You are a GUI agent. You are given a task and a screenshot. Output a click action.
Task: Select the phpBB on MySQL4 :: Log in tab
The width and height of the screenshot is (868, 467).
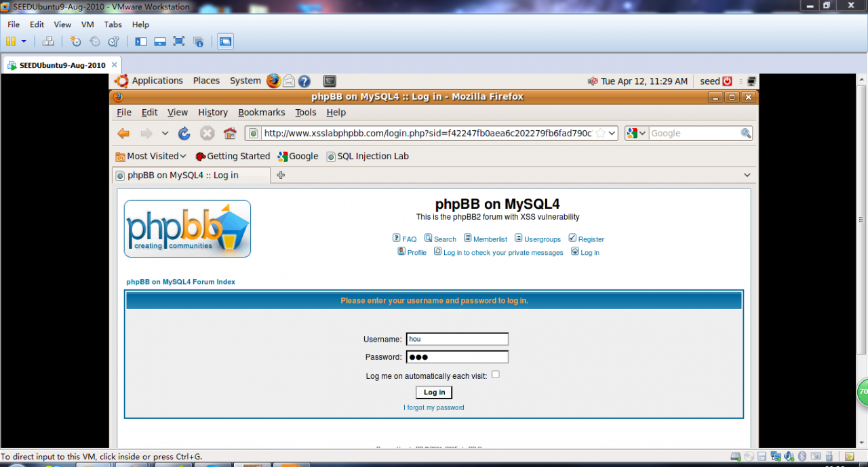tap(191, 175)
